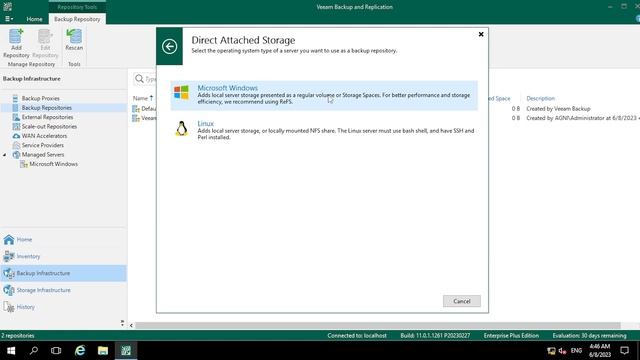Click the Inventory icon in the navigation pane
Image resolution: width=640 pixels, height=360 pixels.
(x=9, y=256)
